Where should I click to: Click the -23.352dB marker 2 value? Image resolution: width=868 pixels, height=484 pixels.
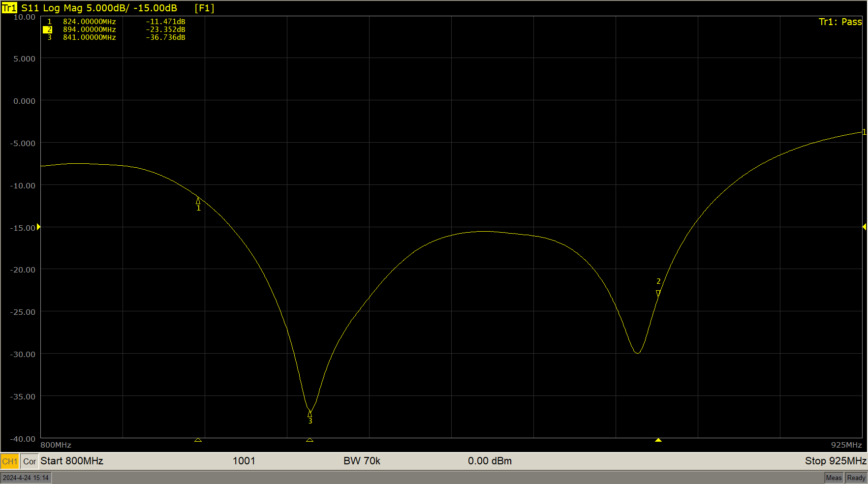(x=166, y=30)
